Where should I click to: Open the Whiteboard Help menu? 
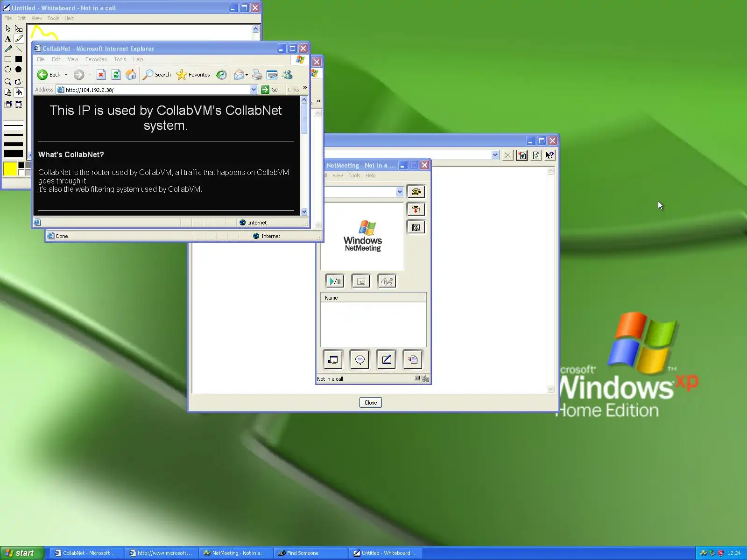pos(70,18)
